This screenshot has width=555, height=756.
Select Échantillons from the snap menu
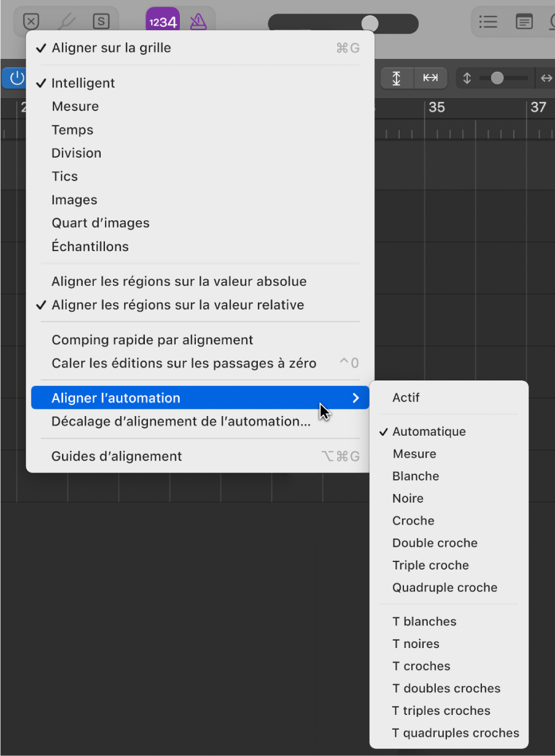[90, 246]
